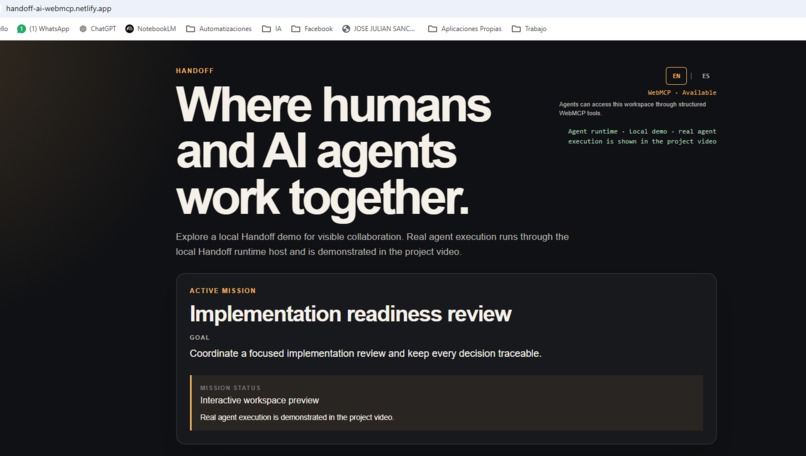Open the NotebookLM bookmark
The width and height of the screenshot is (806, 456).
tap(151, 29)
